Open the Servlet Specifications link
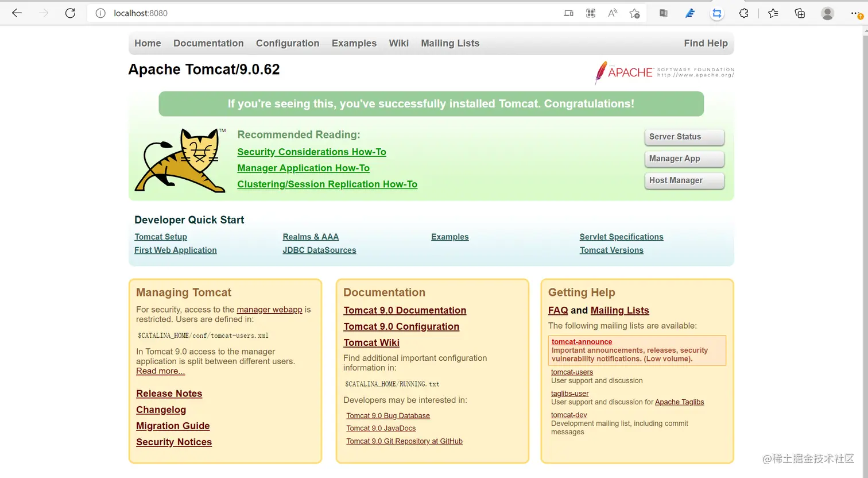The width and height of the screenshot is (868, 478). click(621, 237)
